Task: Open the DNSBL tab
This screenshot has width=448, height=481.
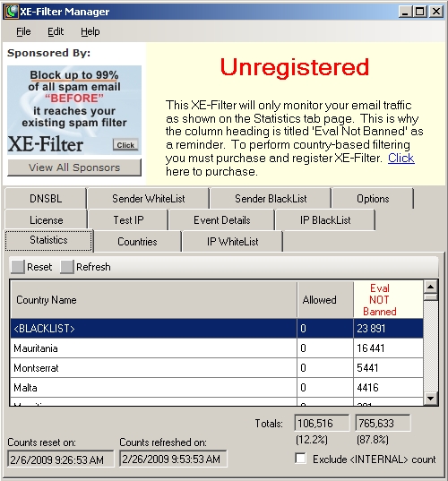Action: click(x=46, y=199)
